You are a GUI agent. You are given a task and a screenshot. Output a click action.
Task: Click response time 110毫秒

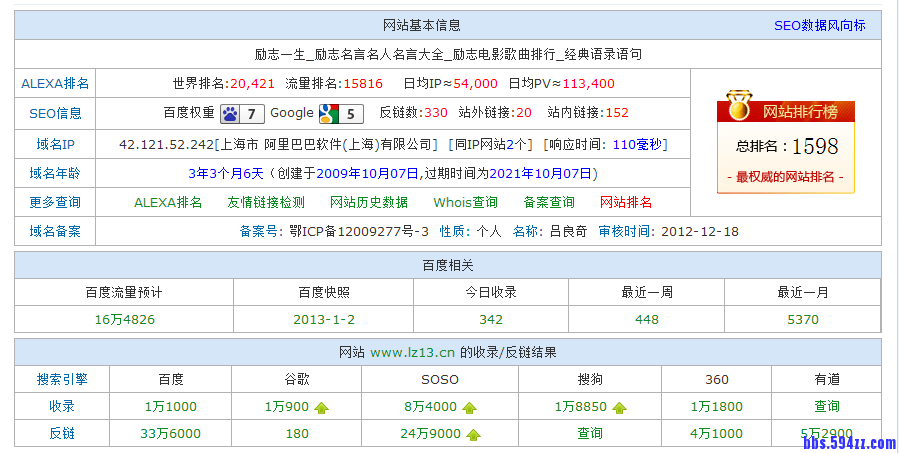[637, 145]
